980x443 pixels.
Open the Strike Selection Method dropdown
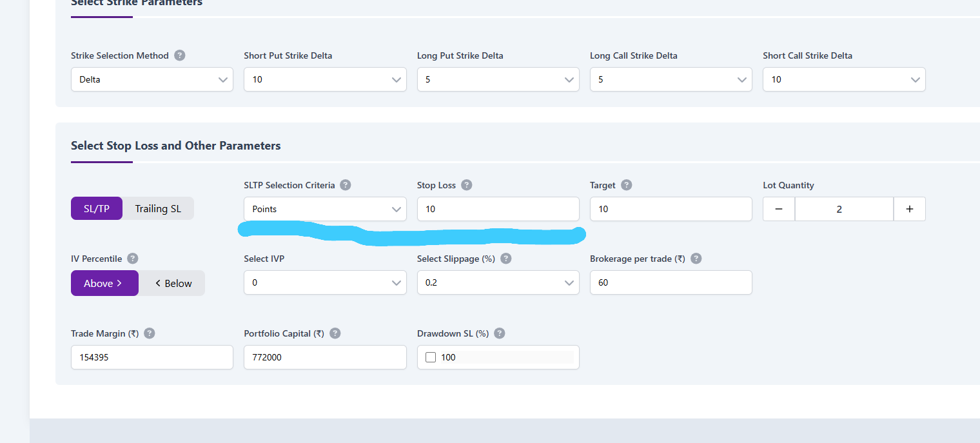152,79
